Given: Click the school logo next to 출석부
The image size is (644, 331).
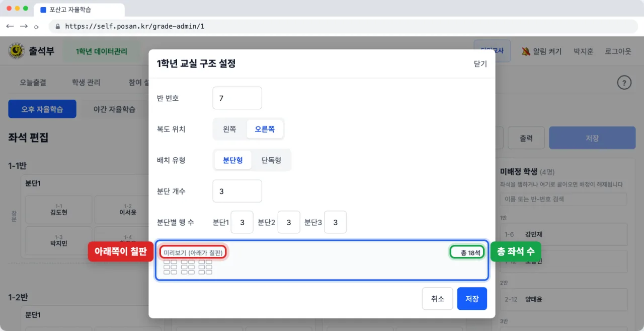Looking at the screenshot, I should pos(16,51).
